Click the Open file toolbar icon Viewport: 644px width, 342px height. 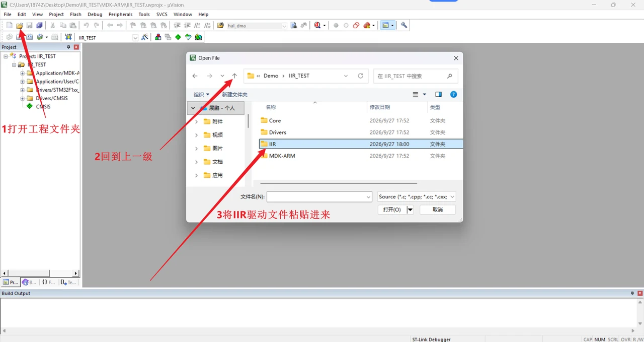20,25
